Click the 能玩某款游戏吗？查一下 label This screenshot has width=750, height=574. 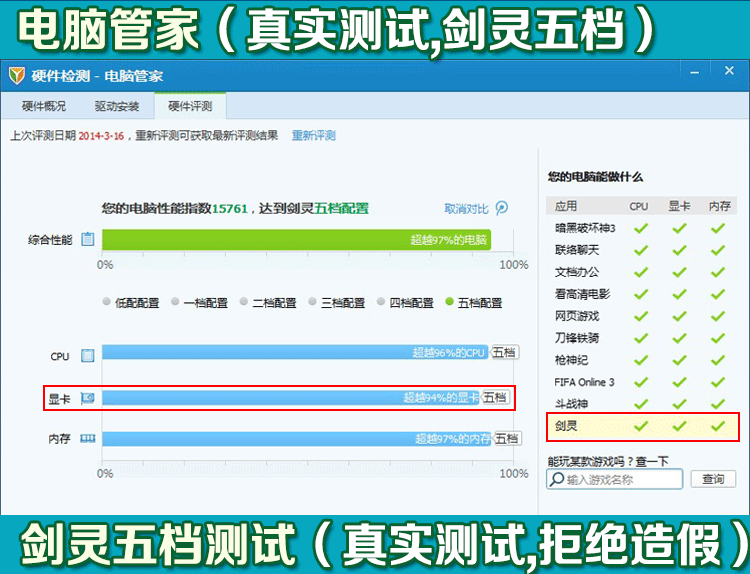point(607,461)
